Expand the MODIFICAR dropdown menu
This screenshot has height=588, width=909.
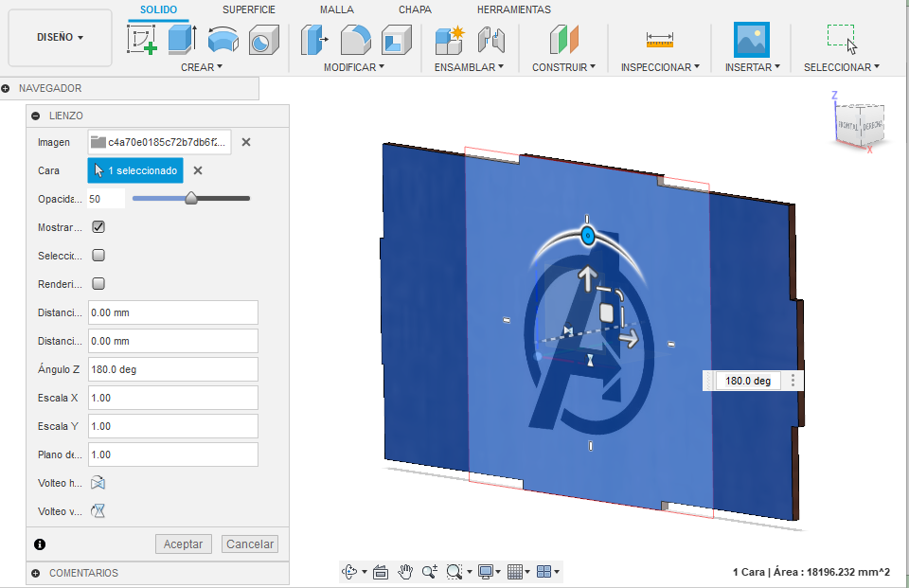(x=353, y=67)
